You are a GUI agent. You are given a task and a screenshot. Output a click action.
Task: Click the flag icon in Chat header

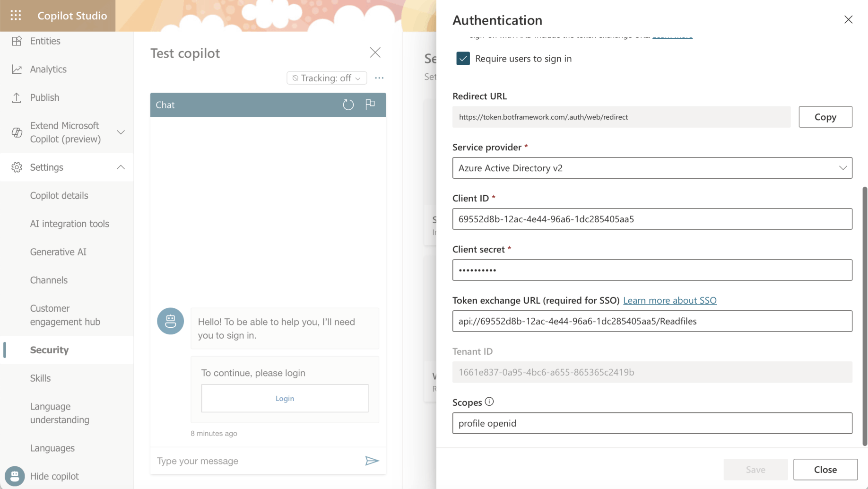370,104
